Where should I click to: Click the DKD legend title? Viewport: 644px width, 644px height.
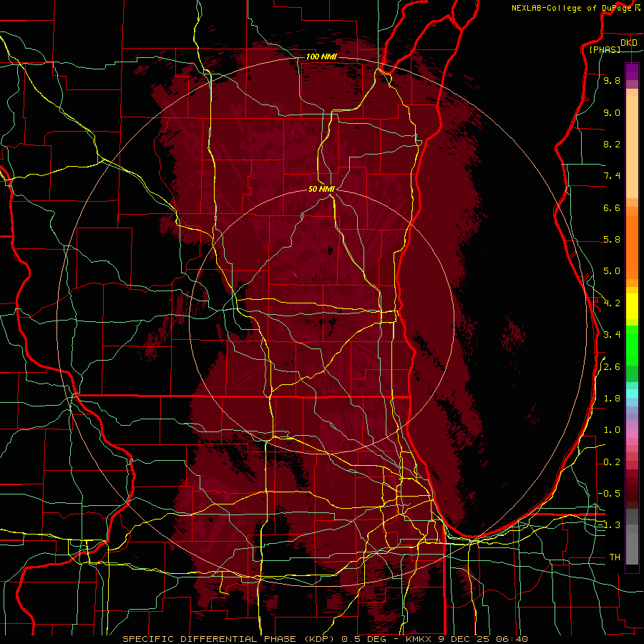tap(628, 43)
